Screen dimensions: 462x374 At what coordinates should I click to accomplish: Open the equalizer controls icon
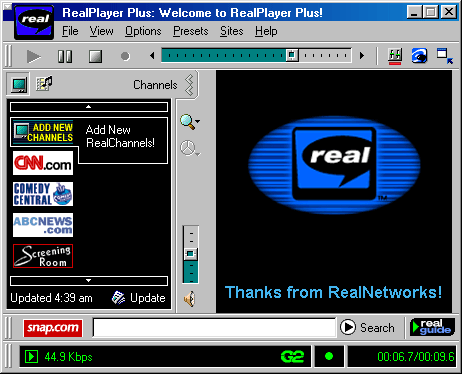(x=395, y=56)
